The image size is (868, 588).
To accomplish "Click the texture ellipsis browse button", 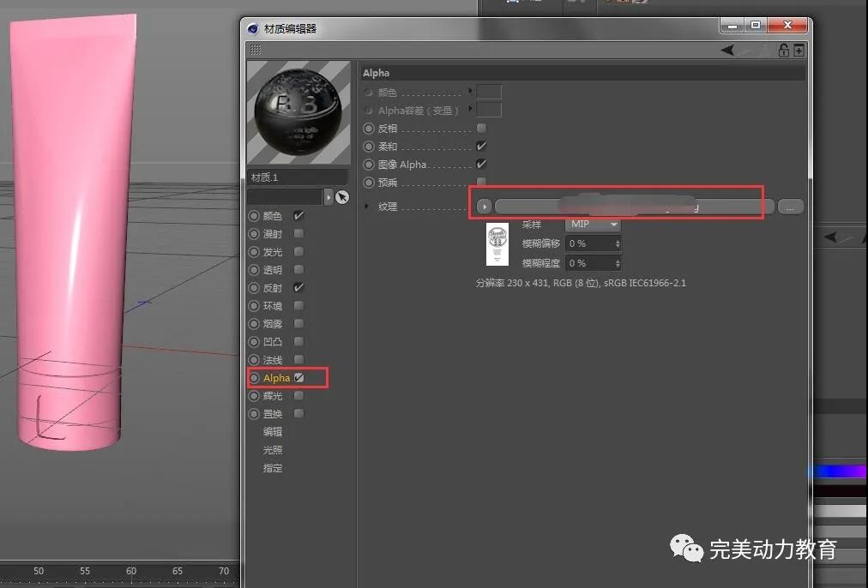I will tap(791, 207).
